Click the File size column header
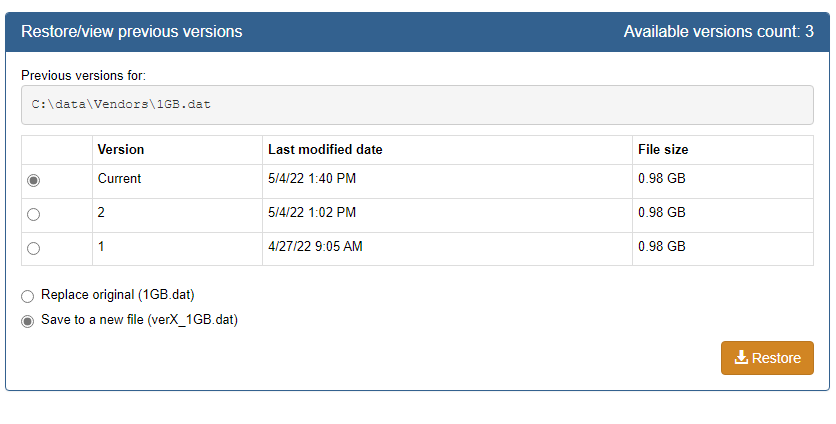Screen dimensions: 836x424 [x=663, y=150]
